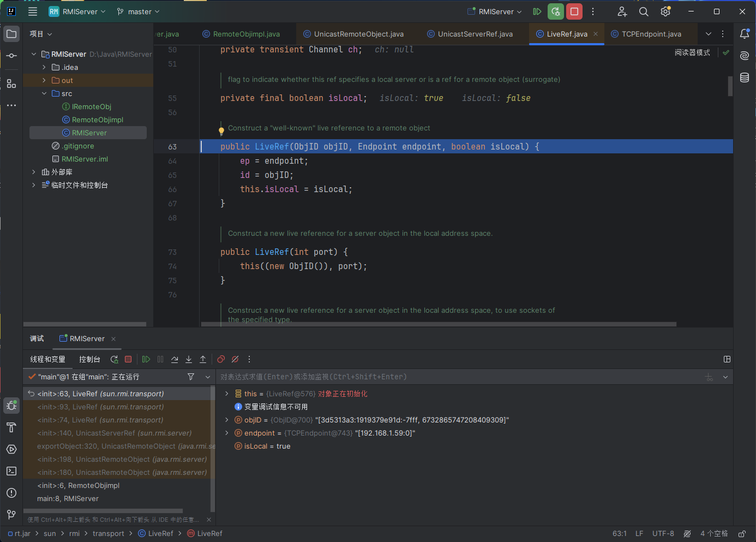Switch to RemoteObjimpl.java tab
This screenshot has width=756, height=542.
(241, 34)
